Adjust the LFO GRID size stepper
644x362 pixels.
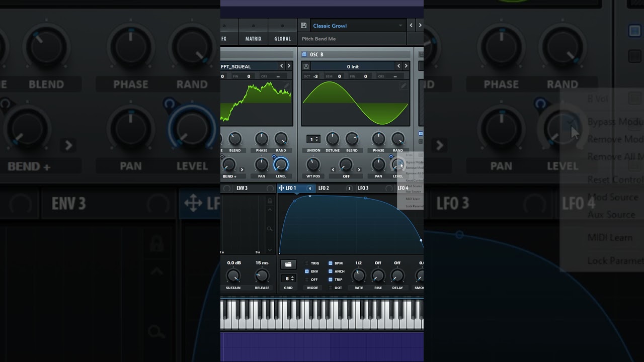(288, 279)
